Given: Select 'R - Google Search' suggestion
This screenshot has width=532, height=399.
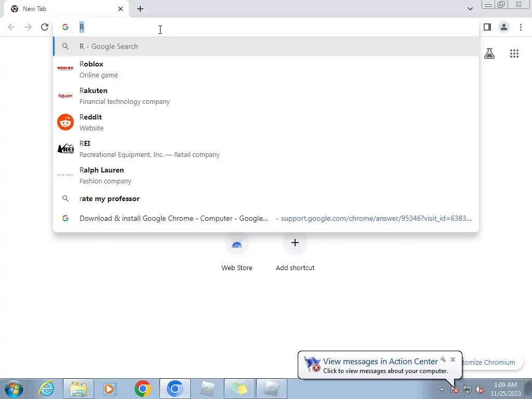Looking at the screenshot, I should 267,46.
